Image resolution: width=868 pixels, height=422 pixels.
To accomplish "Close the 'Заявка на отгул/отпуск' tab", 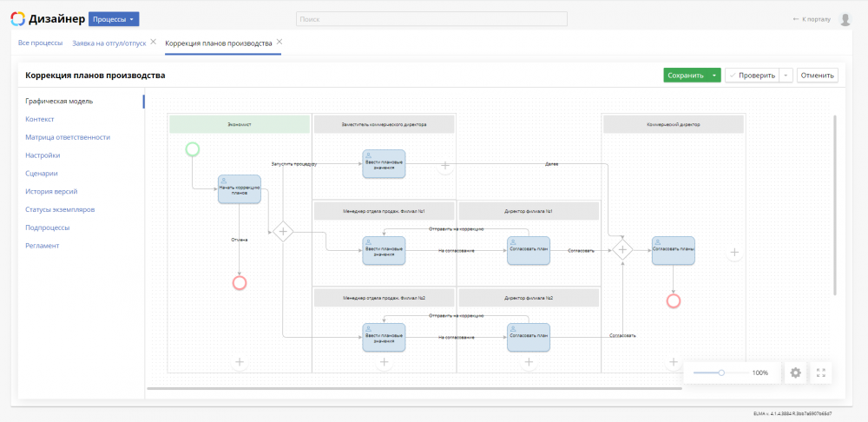I will (154, 42).
